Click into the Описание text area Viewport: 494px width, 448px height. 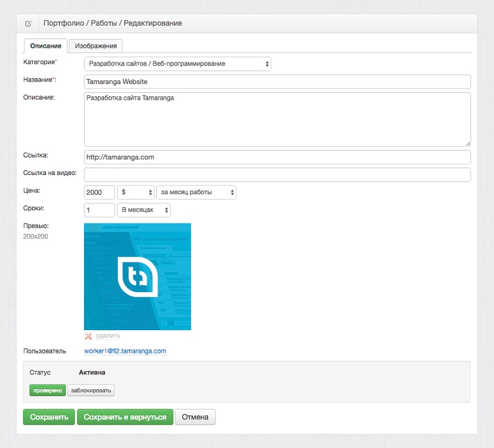[277, 120]
